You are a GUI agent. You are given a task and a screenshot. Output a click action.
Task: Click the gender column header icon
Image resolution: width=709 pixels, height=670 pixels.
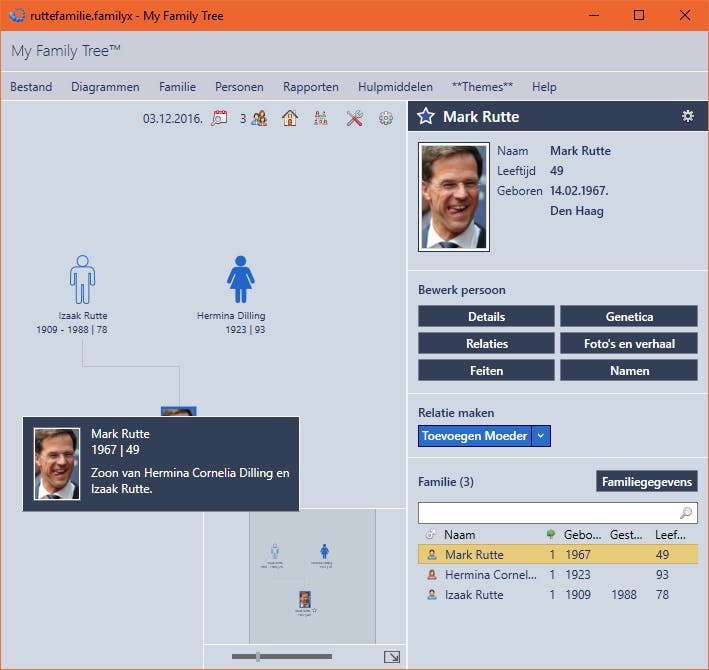[x=430, y=535]
